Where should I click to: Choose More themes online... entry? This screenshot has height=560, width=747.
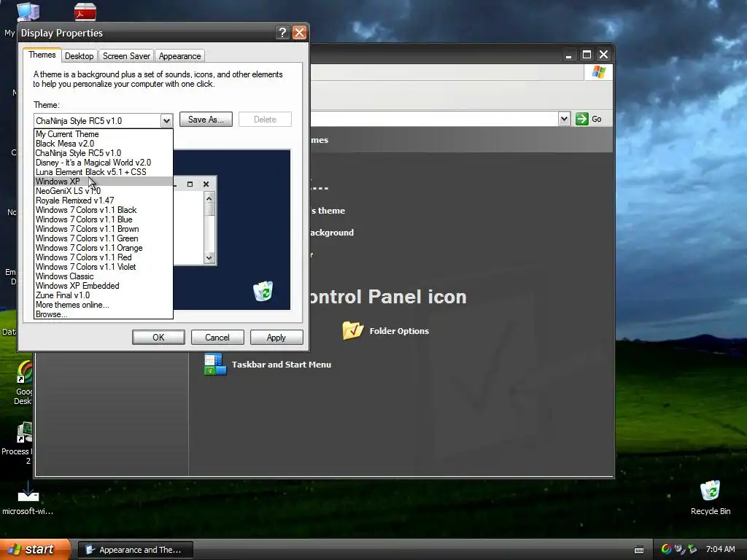click(x=104, y=305)
